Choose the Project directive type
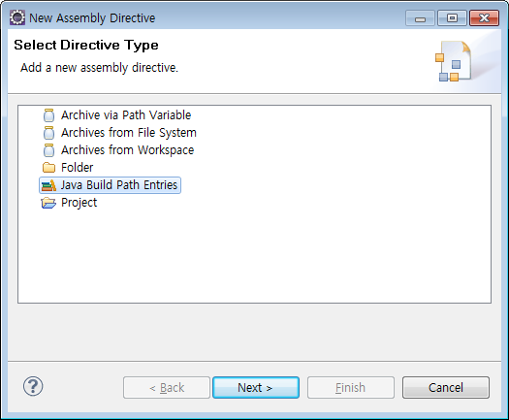This screenshot has width=509, height=420. pyautogui.click(x=79, y=203)
